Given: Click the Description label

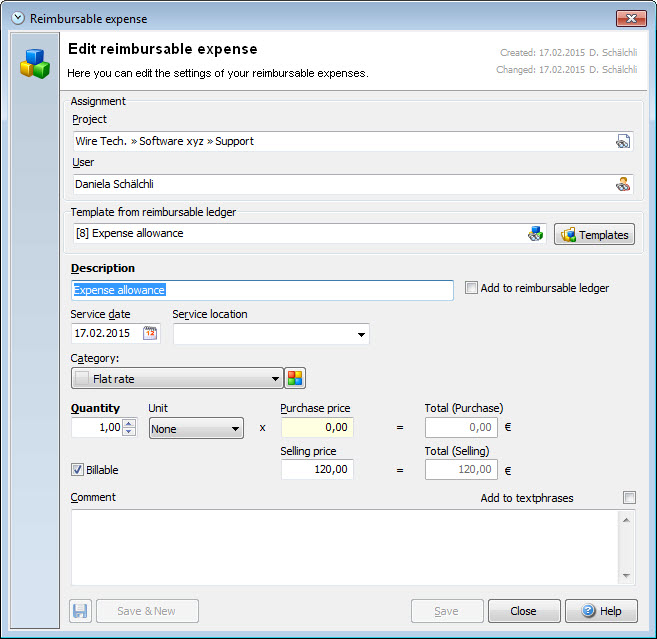Looking at the screenshot, I should (x=103, y=268).
